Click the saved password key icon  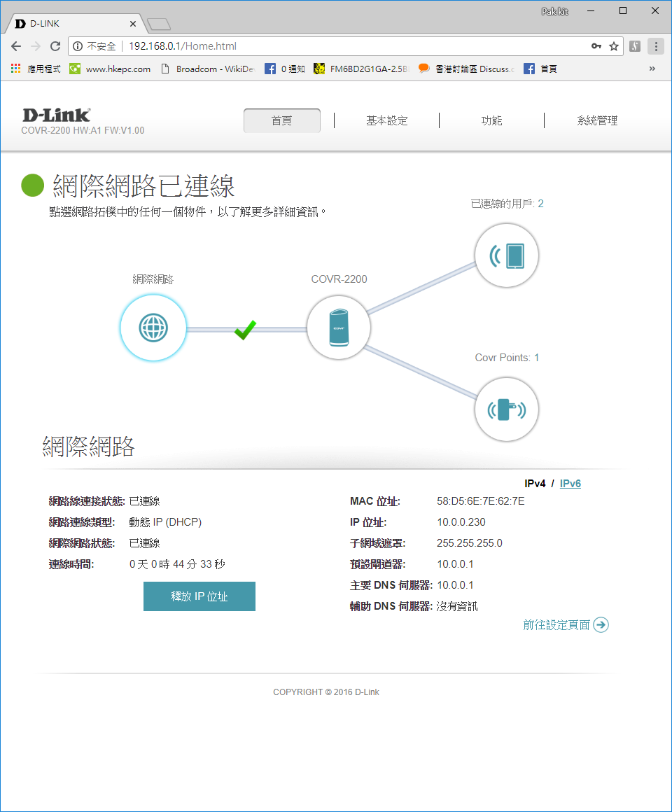pos(596,46)
